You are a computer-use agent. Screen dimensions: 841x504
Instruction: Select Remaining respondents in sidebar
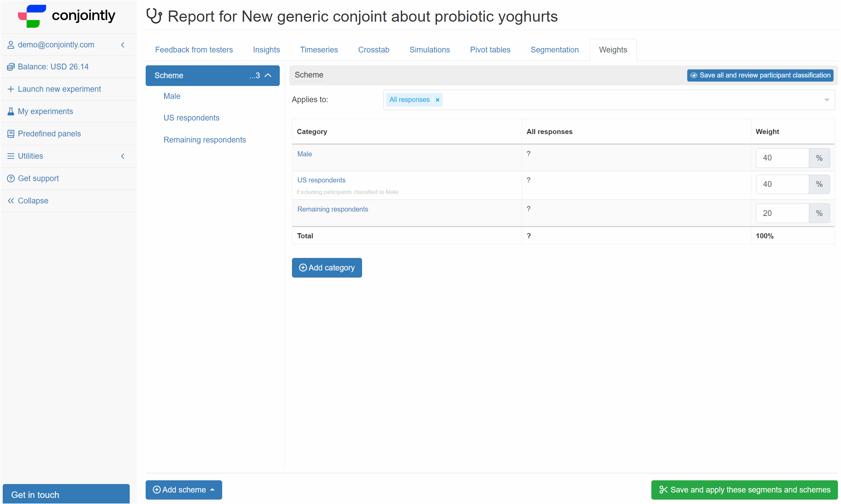205,139
